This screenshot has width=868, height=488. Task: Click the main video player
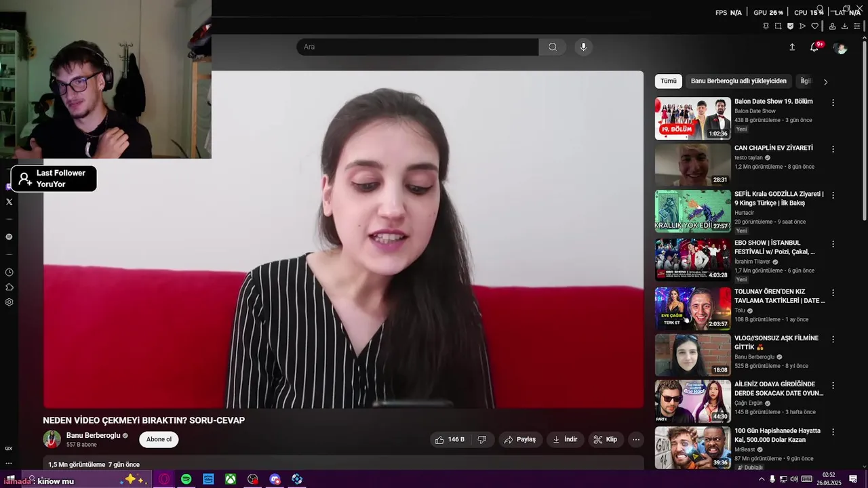(343, 239)
